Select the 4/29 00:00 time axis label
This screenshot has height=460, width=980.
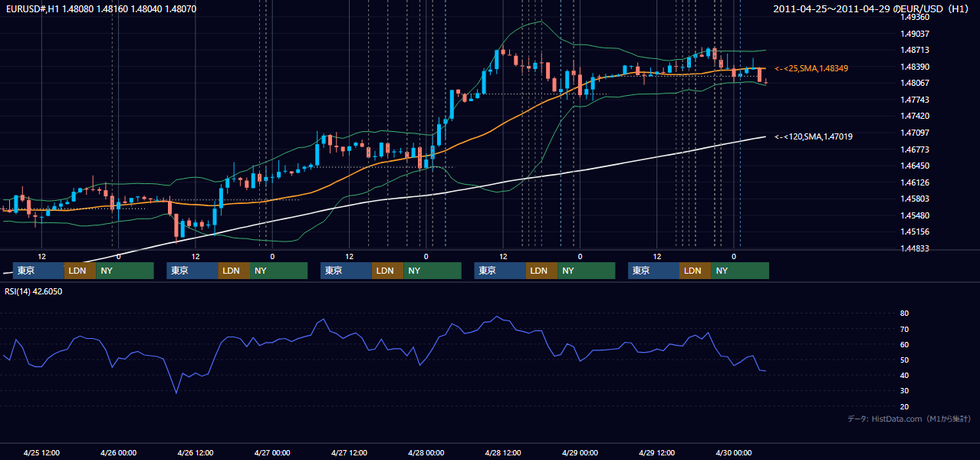pyautogui.click(x=580, y=453)
